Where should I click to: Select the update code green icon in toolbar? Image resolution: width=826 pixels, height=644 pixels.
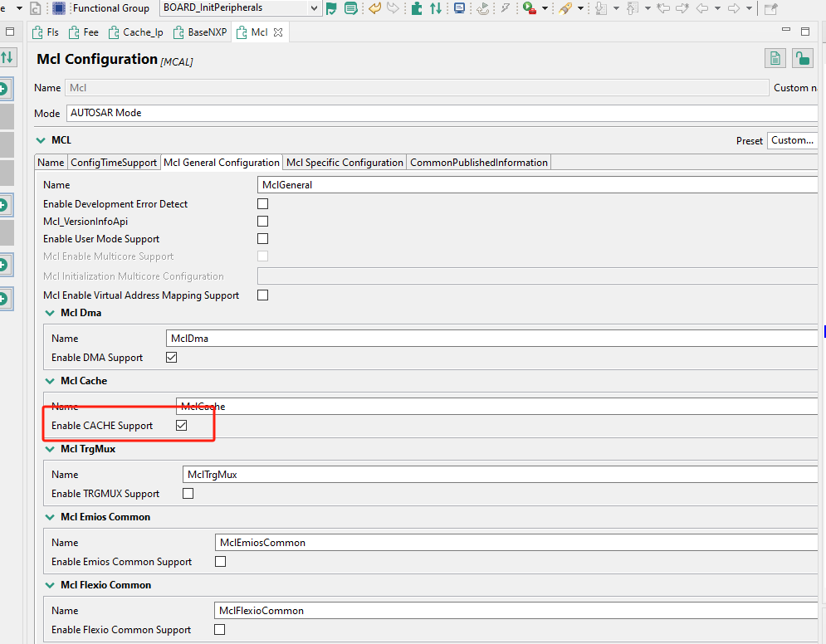(416, 8)
